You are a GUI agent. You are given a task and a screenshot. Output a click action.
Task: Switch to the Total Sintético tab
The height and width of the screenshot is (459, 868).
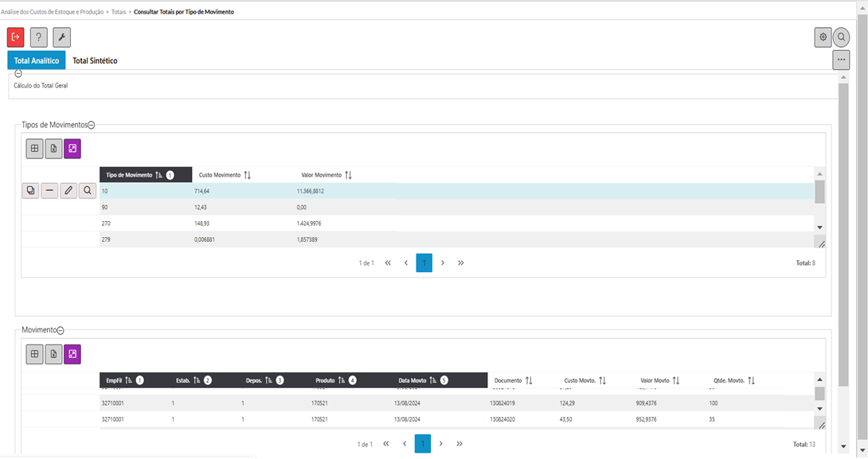click(x=95, y=60)
